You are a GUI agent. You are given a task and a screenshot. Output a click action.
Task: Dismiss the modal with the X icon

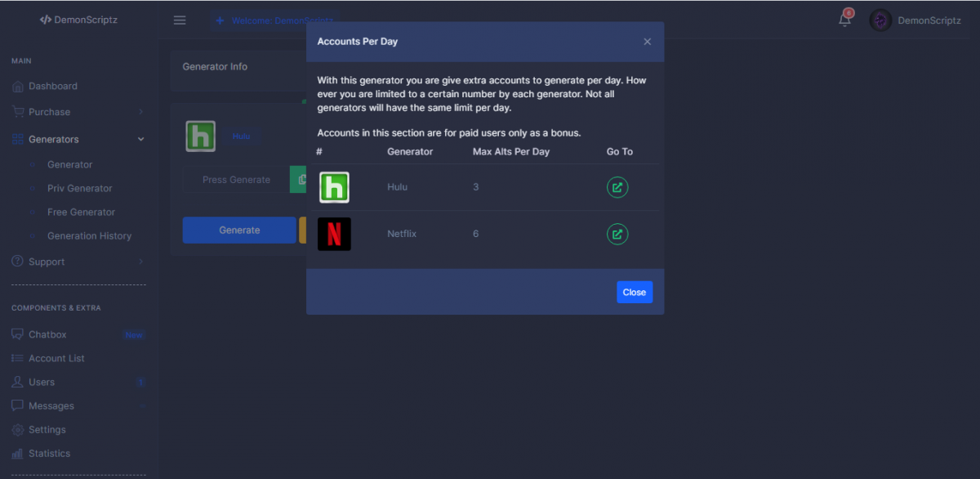pyautogui.click(x=648, y=42)
